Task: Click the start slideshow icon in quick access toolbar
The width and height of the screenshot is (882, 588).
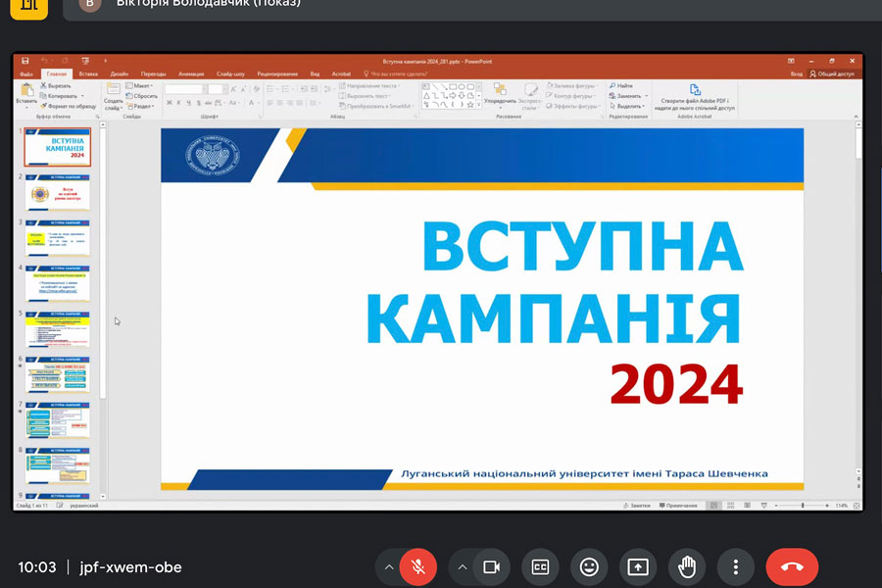Action: click(85, 61)
